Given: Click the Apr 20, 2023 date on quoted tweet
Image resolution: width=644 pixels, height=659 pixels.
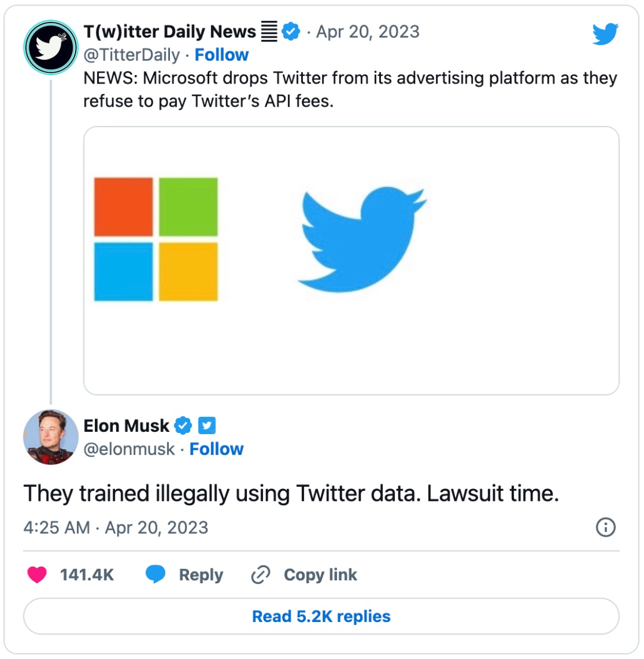Looking at the screenshot, I should pyautogui.click(x=367, y=32).
